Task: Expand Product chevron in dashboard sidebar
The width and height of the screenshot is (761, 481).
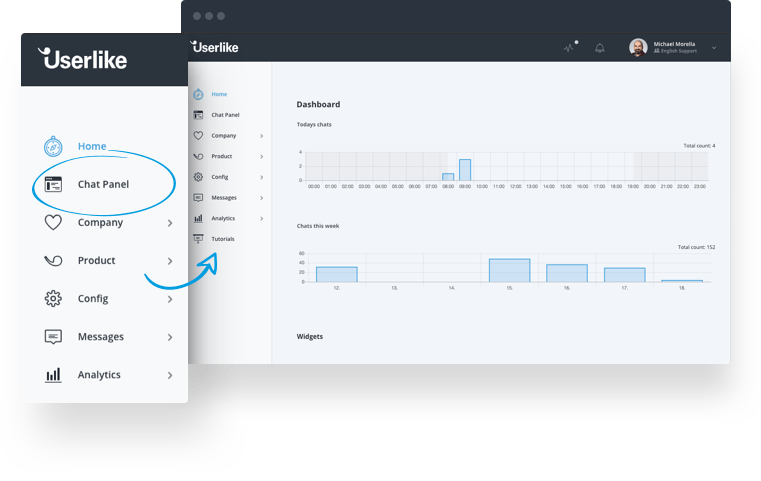Action: coord(262,156)
